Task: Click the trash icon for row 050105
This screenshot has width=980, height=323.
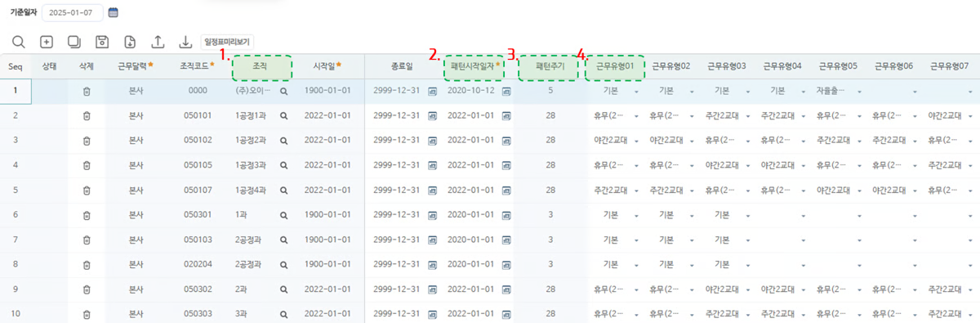Action: [87, 165]
